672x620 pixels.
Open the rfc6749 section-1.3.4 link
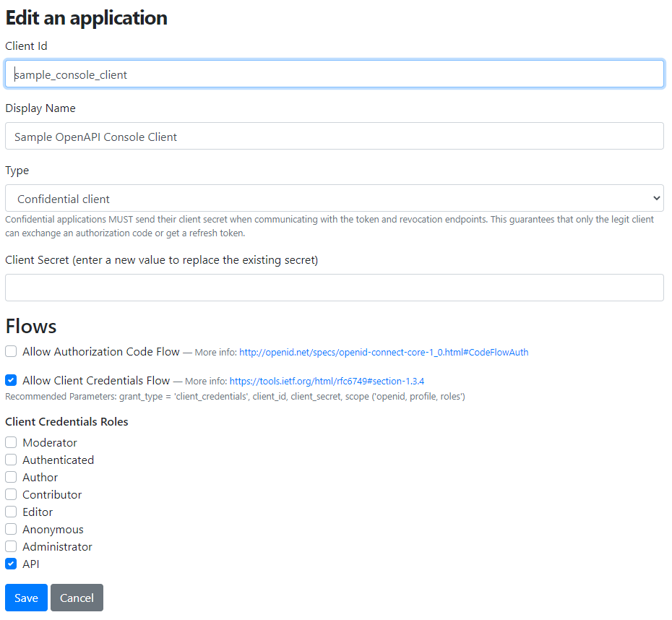(x=327, y=381)
